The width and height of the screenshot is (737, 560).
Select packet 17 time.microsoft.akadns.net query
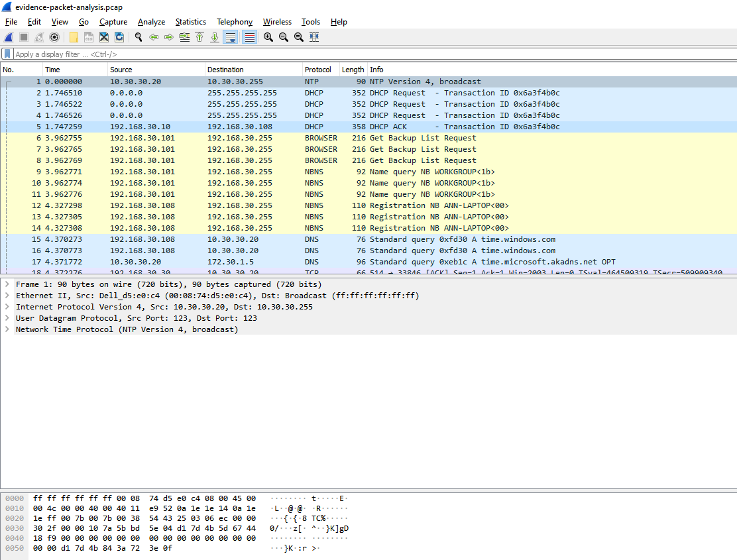368,262
